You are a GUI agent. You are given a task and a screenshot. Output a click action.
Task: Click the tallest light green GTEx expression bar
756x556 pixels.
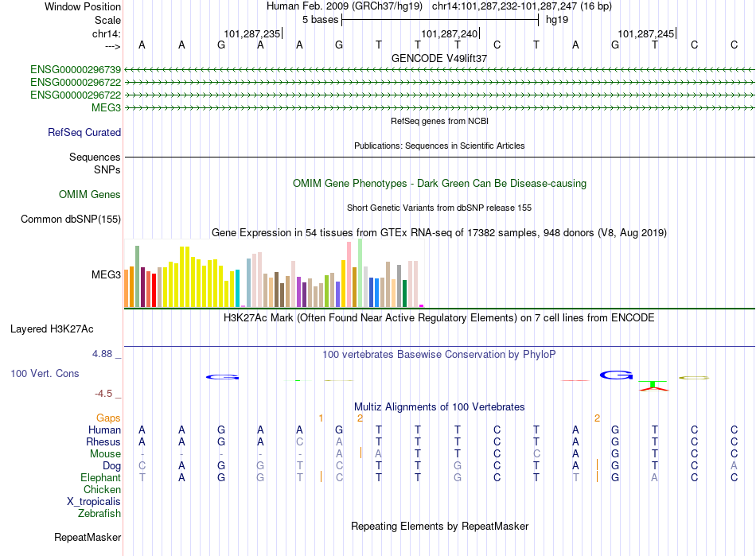coord(360,273)
